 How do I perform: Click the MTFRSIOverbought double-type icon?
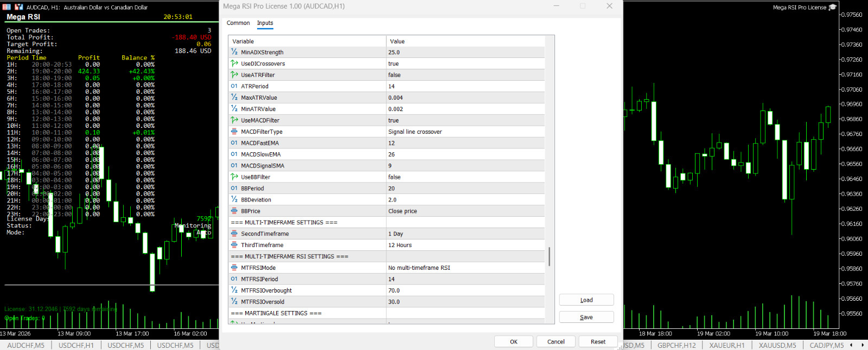pyautogui.click(x=234, y=290)
